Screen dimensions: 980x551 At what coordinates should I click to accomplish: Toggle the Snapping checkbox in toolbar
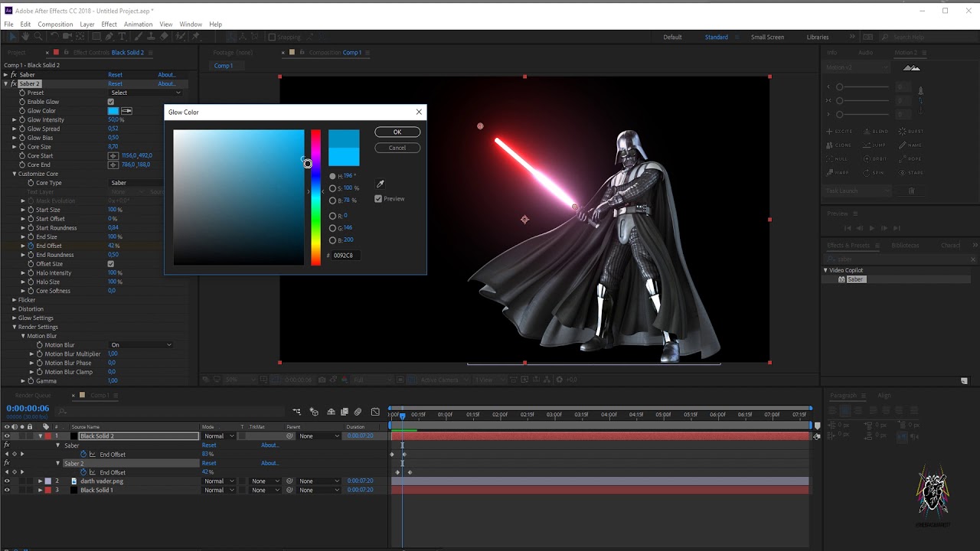point(272,37)
